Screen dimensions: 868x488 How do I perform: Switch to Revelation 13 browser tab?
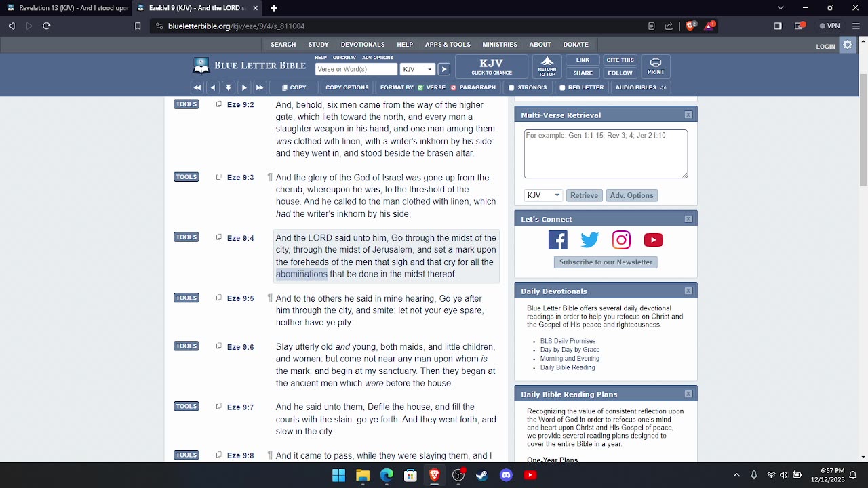coord(66,8)
